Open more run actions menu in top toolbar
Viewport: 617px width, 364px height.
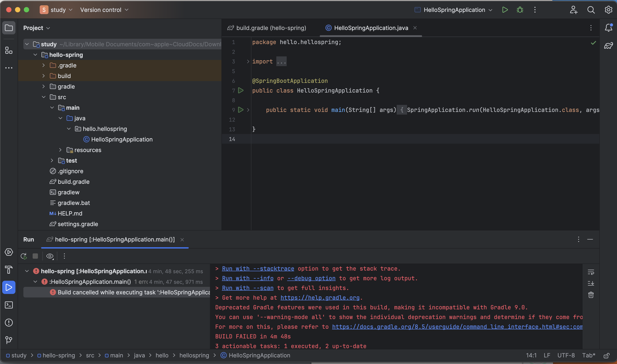point(535,10)
